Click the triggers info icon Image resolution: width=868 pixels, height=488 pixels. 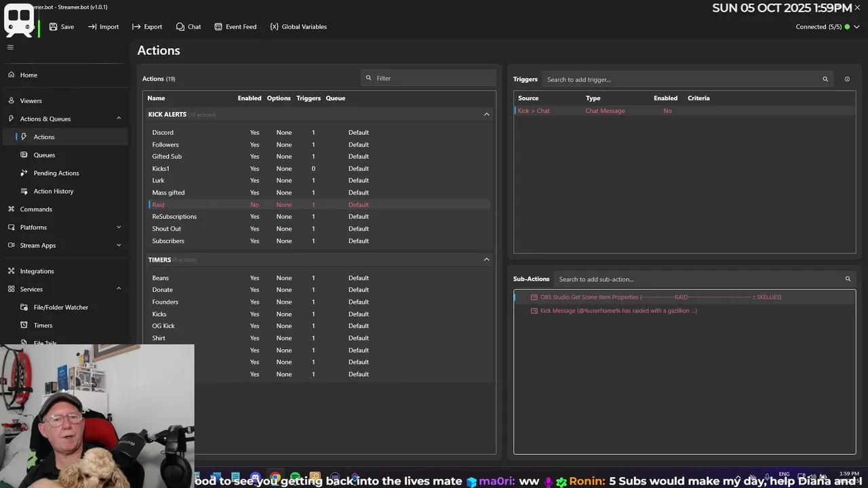pos(847,79)
